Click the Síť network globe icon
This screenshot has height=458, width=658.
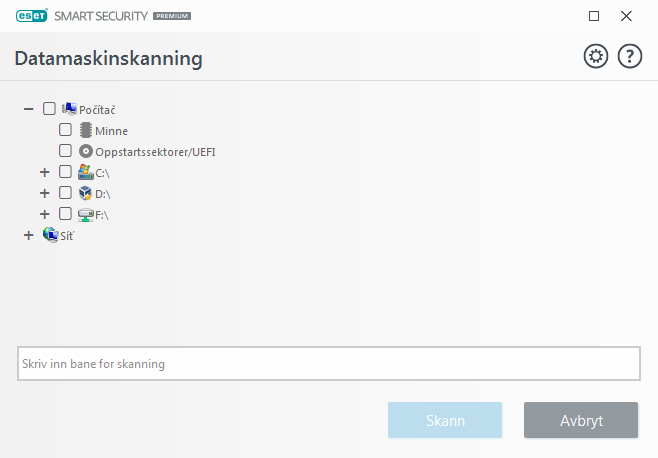[x=50, y=235]
